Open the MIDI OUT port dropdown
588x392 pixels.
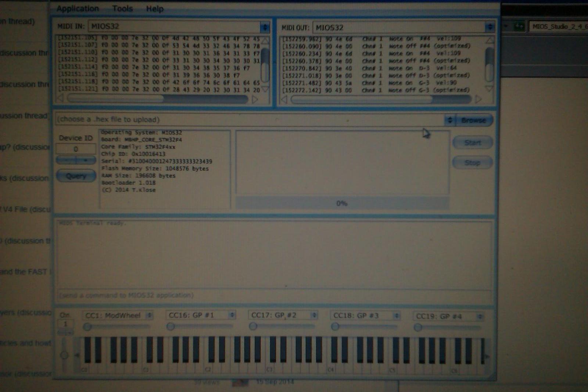click(x=490, y=27)
